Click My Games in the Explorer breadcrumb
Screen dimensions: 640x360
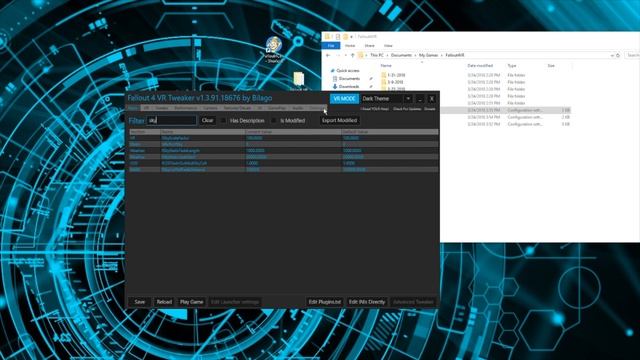click(x=429, y=55)
